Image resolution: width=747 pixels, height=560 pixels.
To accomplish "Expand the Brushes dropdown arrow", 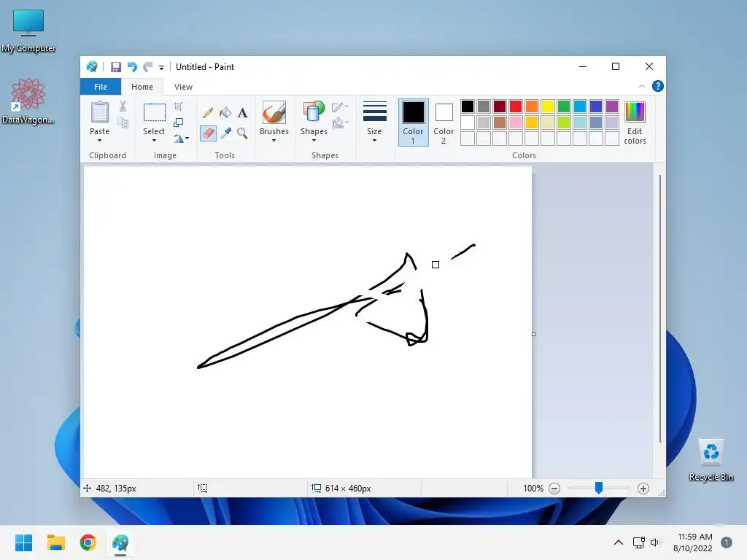I will (274, 141).
